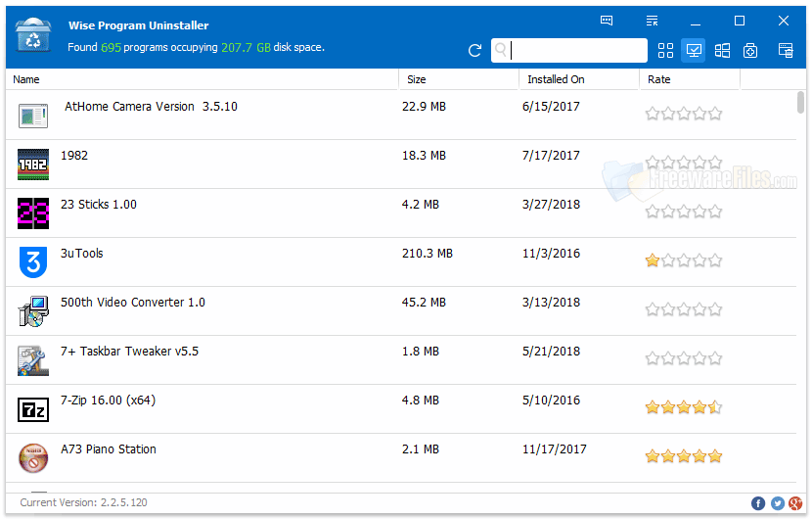Click the Wise Program Uninstaller recycle logo
The width and height of the screenshot is (812, 519).
(x=33, y=34)
